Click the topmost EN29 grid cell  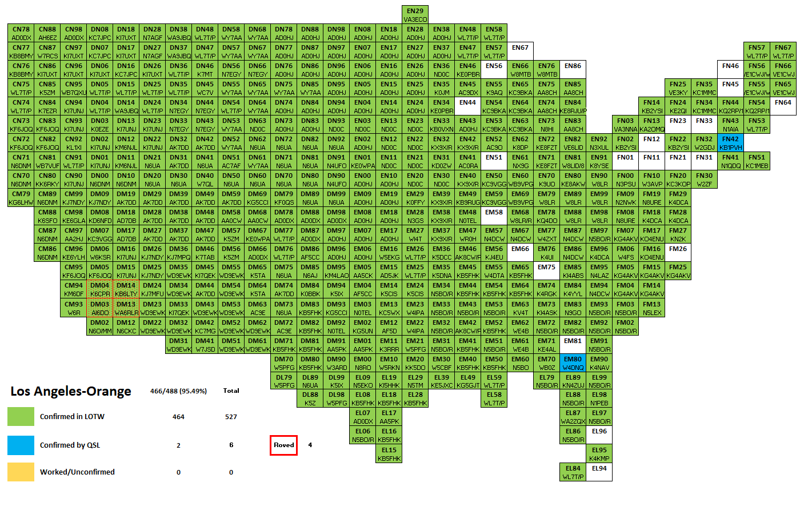pos(415,15)
